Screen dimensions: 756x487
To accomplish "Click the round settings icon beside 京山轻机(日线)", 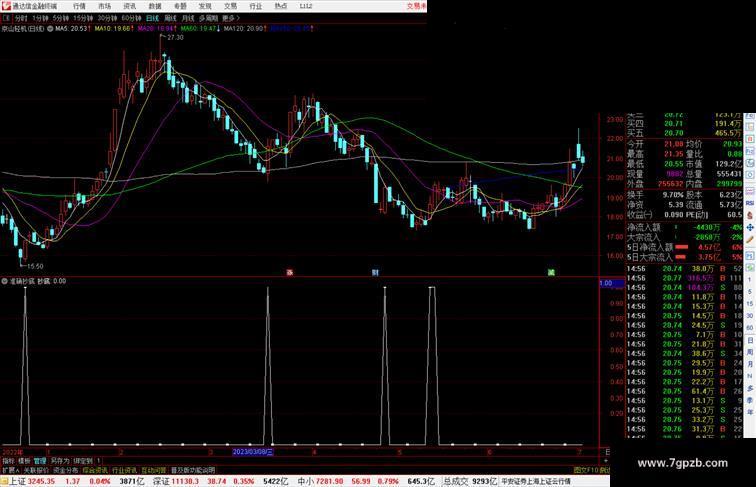I will (50, 29).
